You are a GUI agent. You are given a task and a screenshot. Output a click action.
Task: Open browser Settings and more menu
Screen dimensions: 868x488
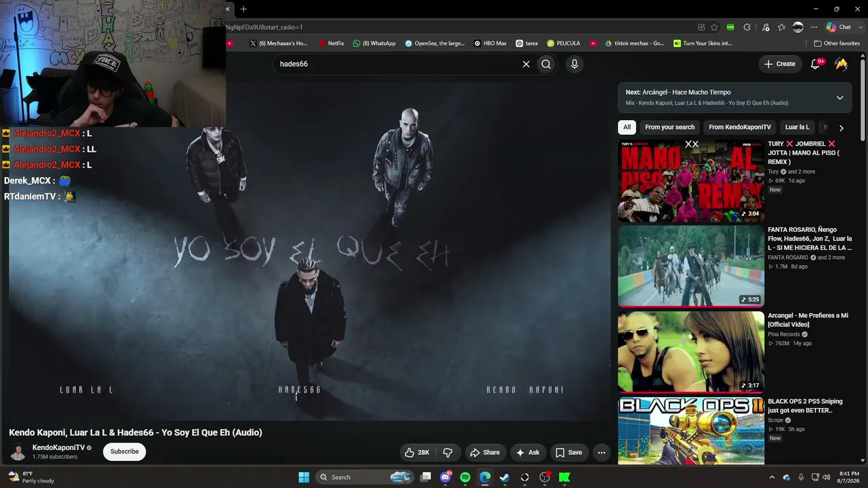click(x=814, y=27)
